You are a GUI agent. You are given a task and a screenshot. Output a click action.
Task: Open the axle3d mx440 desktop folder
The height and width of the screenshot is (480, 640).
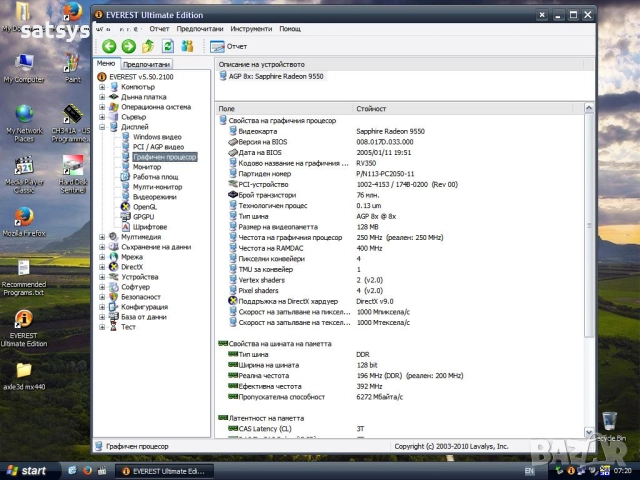pyautogui.click(x=24, y=376)
